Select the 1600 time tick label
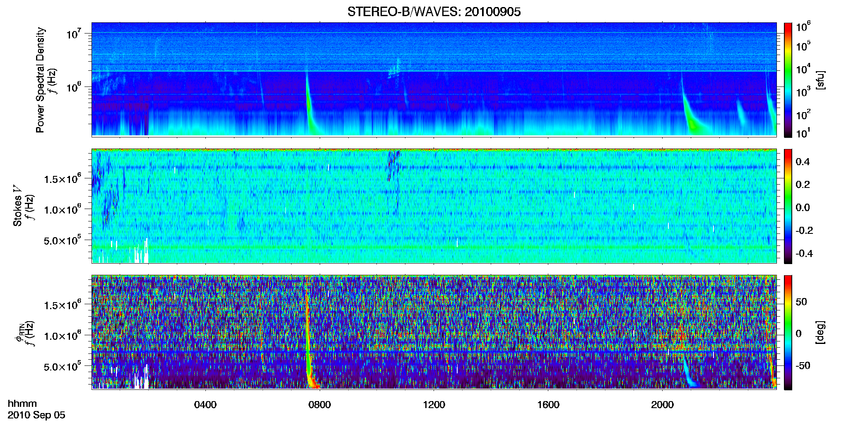Image resolution: width=868 pixels, height=447 pixels. pyautogui.click(x=548, y=405)
